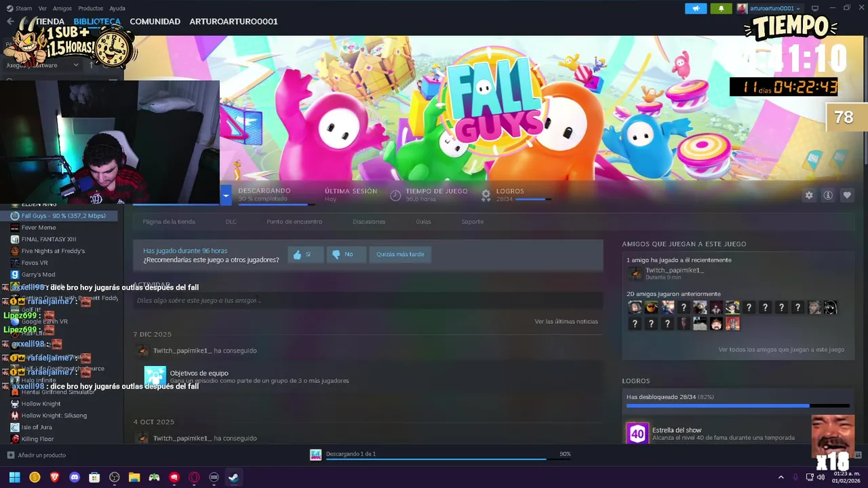
Task: Open the green notifications bell
Action: 721,8
